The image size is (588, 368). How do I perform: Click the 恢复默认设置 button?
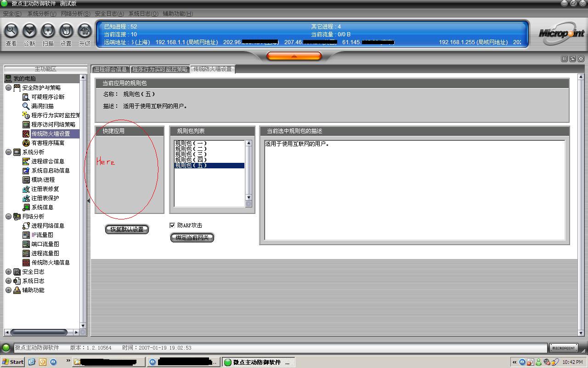pos(127,229)
